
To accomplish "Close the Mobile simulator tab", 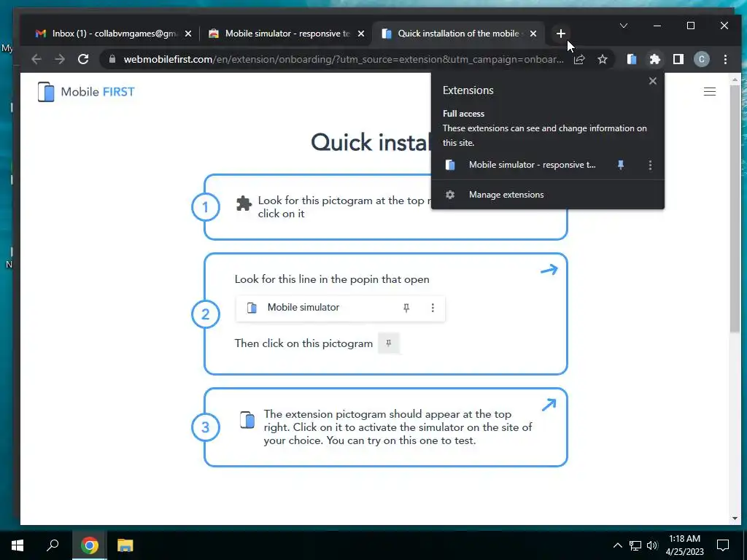I will tap(361, 34).
